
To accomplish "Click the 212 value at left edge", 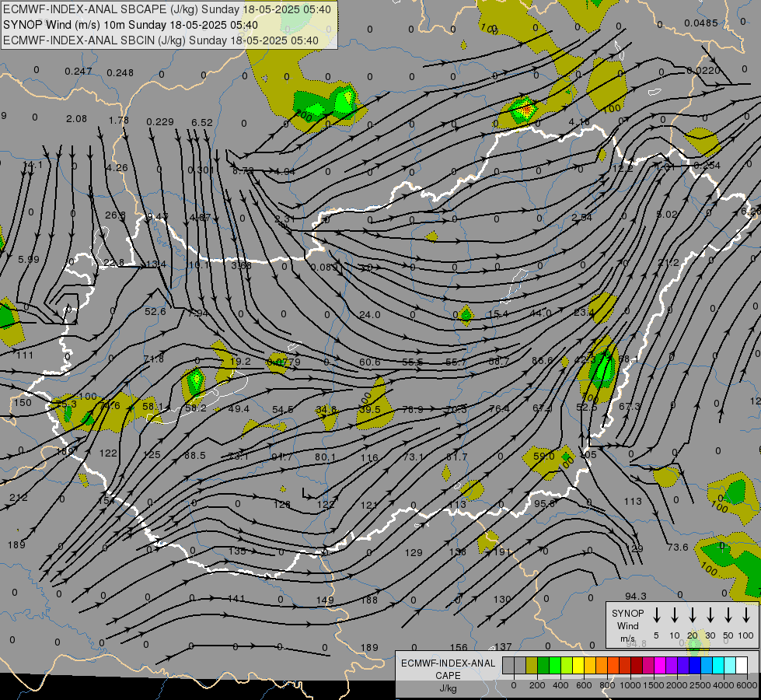I will [18, 498].
